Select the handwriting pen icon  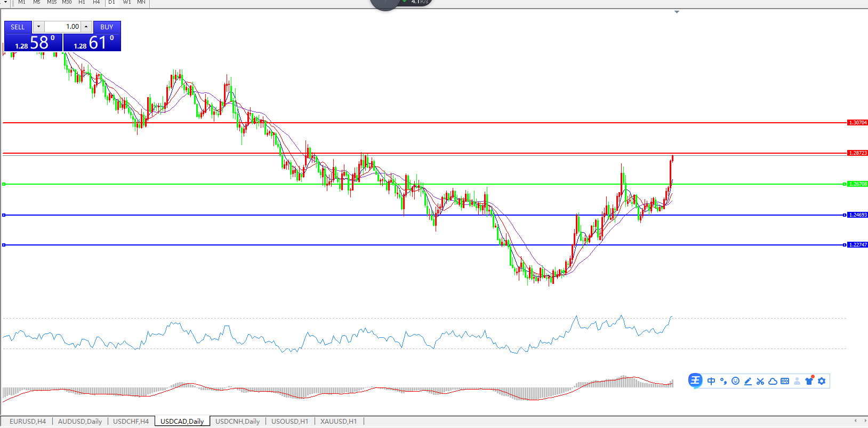pos(748,381)
